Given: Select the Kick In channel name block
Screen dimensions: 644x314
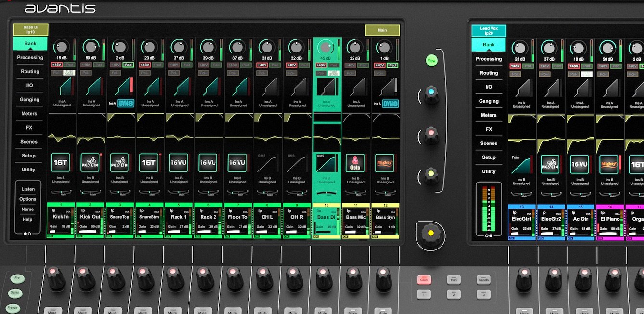Looking at the screenshot, I should point(62,222).
